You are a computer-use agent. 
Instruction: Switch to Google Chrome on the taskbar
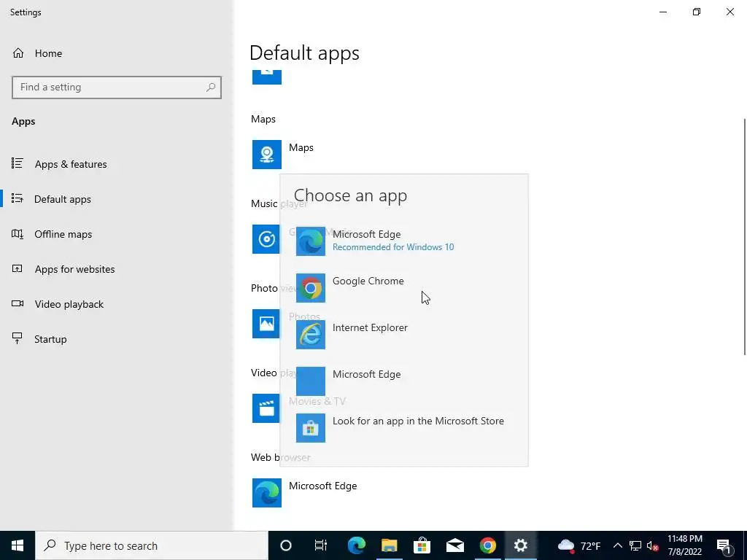487,545
